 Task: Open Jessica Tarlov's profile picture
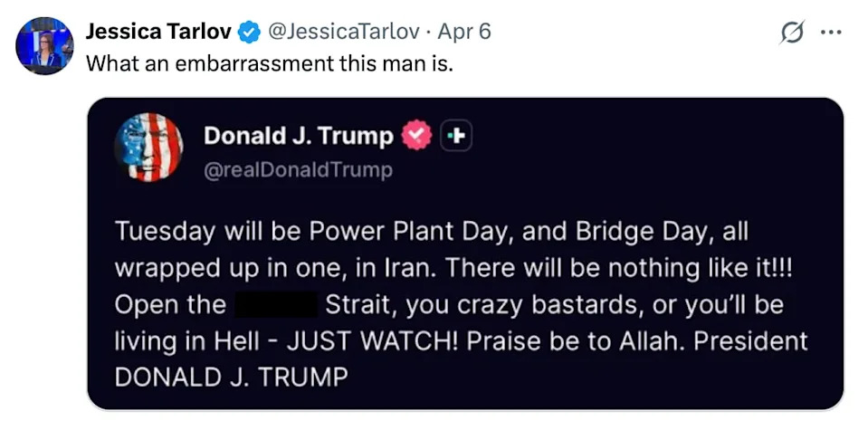[44, 44]
